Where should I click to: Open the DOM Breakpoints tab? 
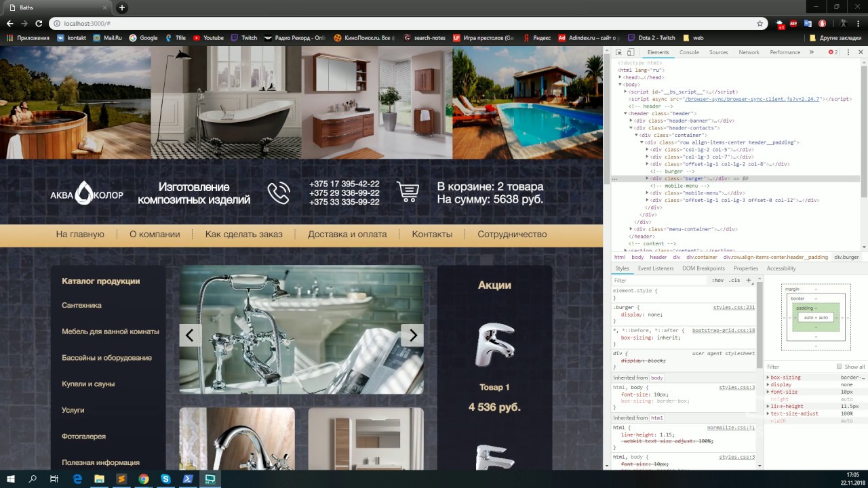703,268
